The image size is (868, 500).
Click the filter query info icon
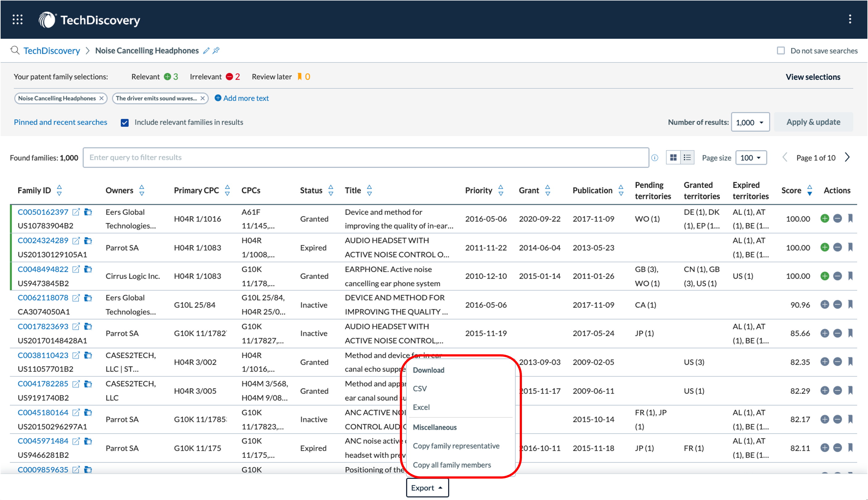[x=655, y=158]
